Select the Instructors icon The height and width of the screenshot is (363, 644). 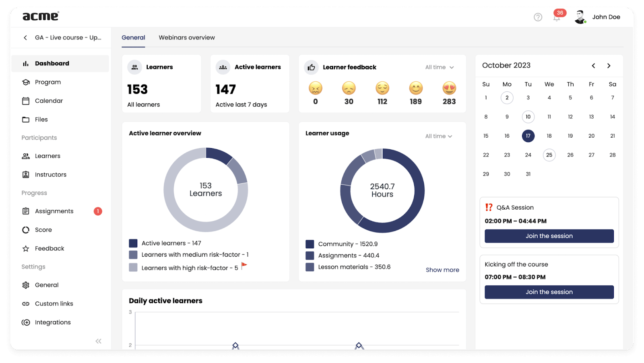coord(25,174)
